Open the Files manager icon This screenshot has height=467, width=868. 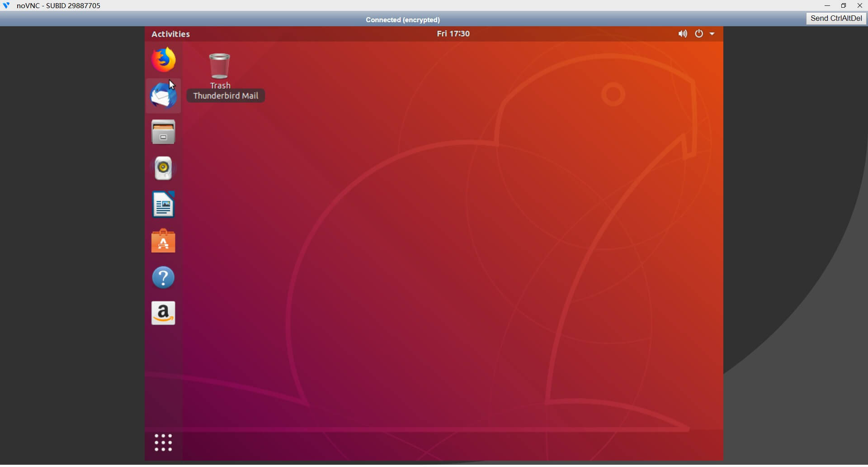click(163, 132)
